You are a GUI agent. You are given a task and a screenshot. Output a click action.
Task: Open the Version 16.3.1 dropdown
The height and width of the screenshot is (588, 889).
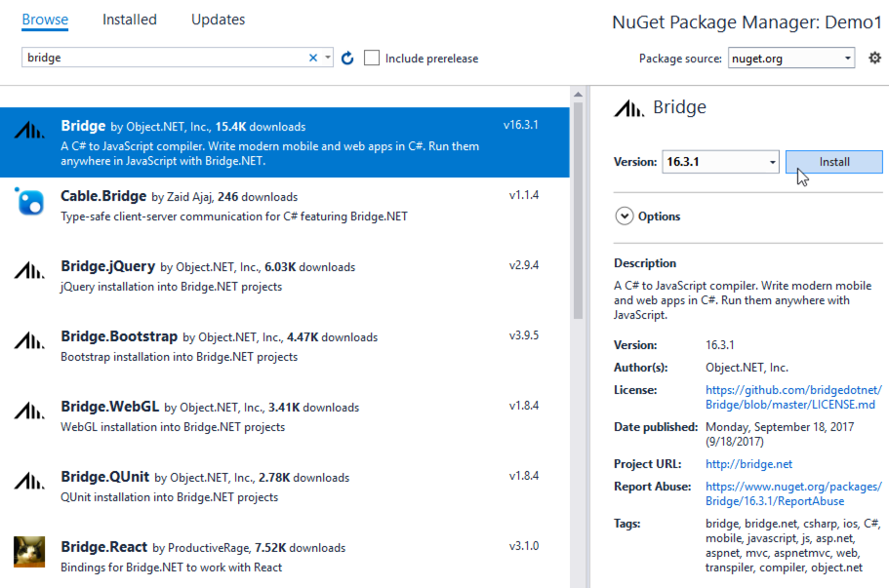click(x=720, y=162)
